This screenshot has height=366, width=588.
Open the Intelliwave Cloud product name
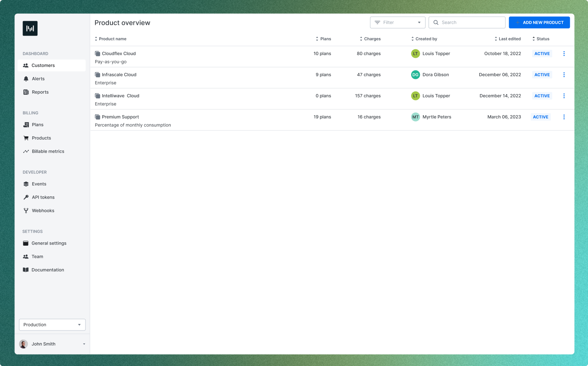click(x=121, y=96)
